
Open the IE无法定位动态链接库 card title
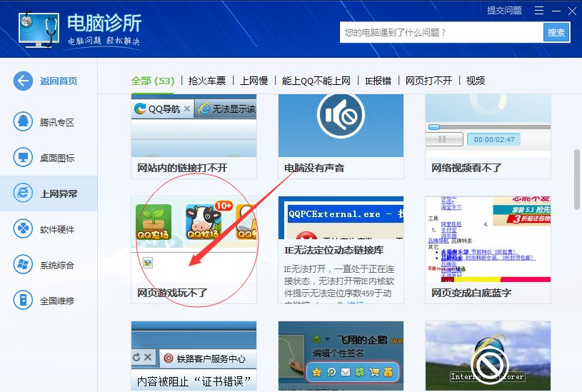[333, 250]
